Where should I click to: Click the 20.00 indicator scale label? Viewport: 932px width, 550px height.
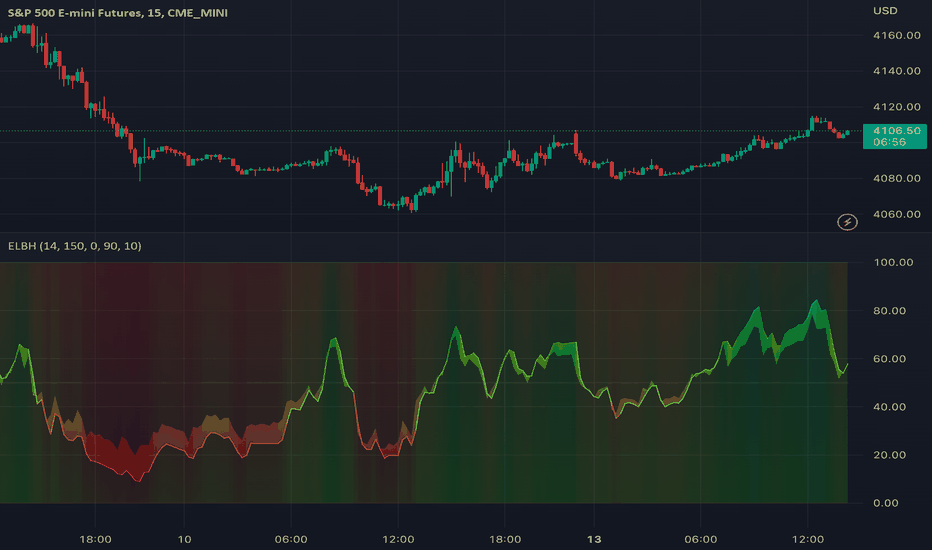(x=889, y=455)
